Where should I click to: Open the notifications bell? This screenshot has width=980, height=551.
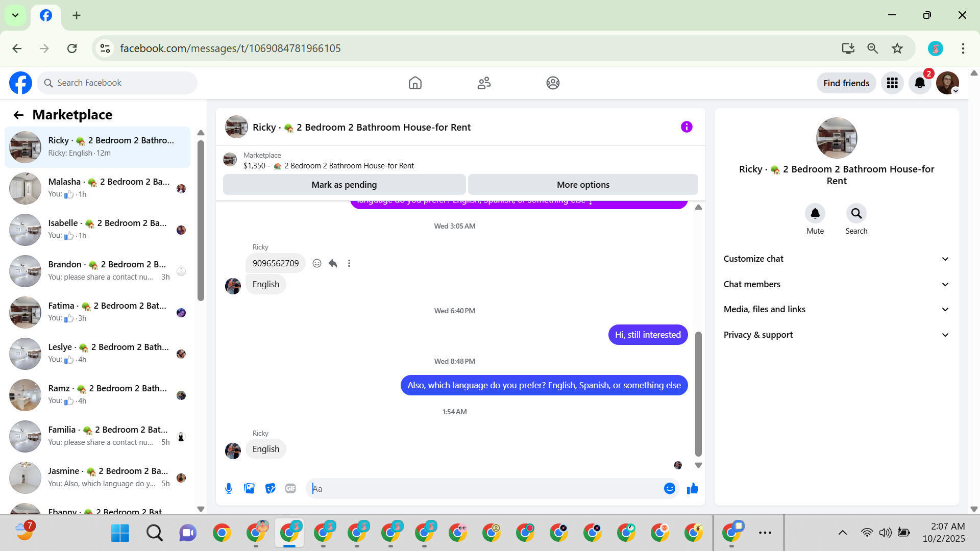[920, 83]
